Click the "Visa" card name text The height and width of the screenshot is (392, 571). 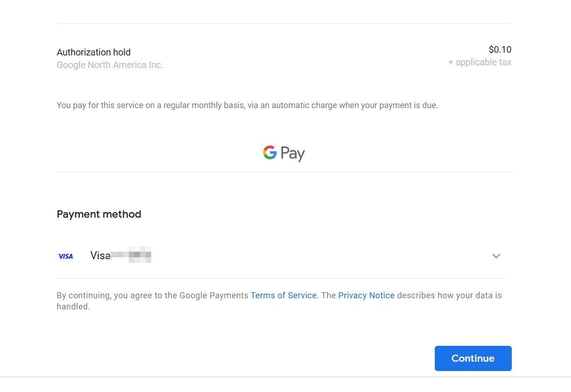tap(100, 256)
